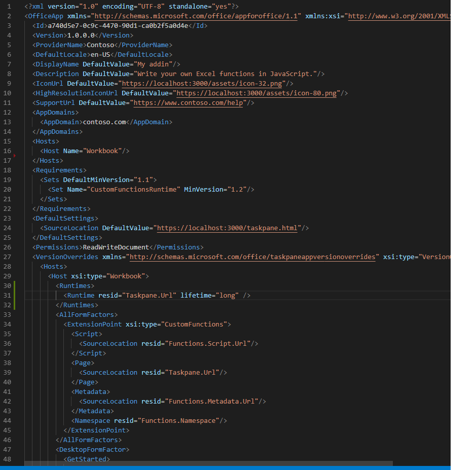This screenshot has height=470, width=476.
Task: Click line number 48 at the bottom
Action: point(7,459)
